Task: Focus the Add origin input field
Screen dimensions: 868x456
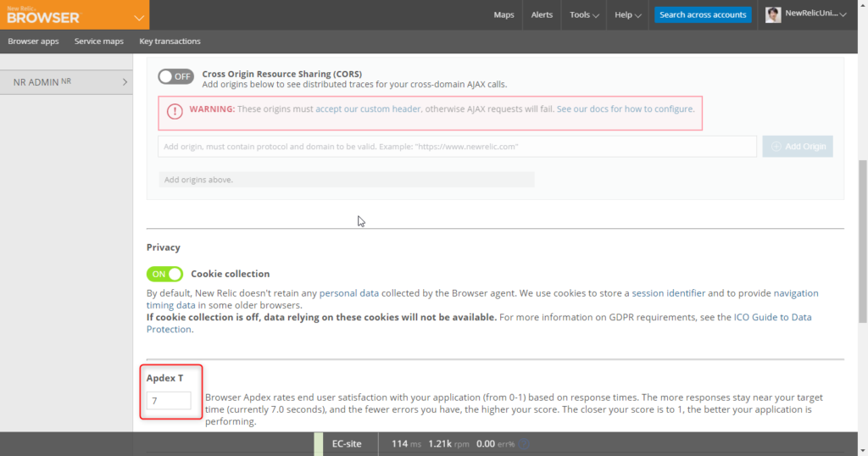Action: tap(457, 147)
